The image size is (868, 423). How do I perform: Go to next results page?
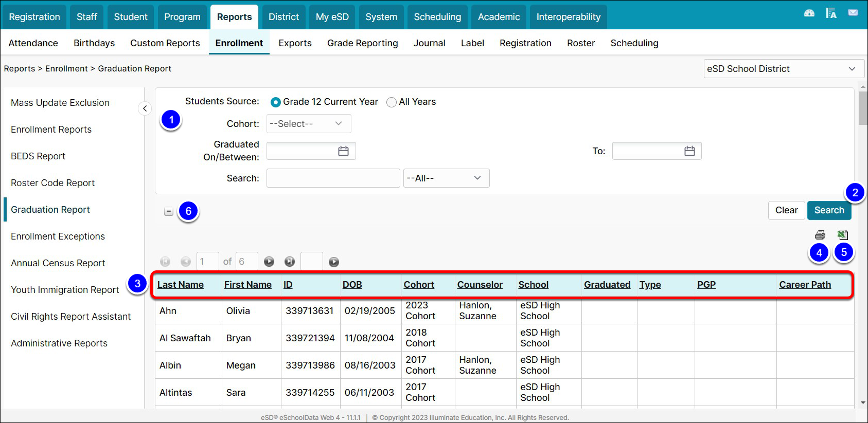pyautogui.click(x=269, y=262)
